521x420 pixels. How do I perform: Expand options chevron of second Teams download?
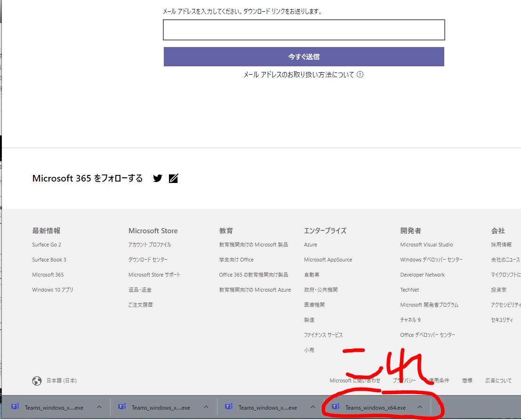[206, 407]
